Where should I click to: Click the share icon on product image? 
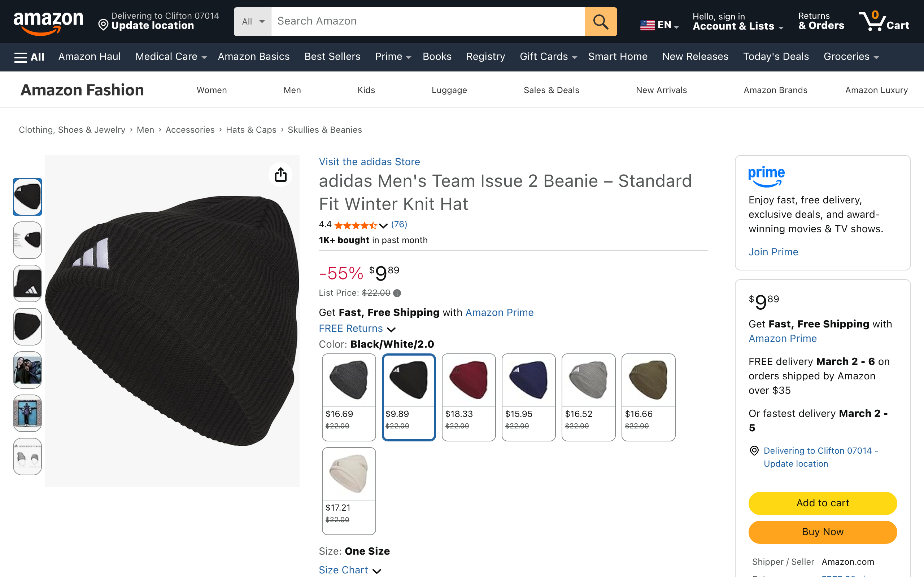281,175
